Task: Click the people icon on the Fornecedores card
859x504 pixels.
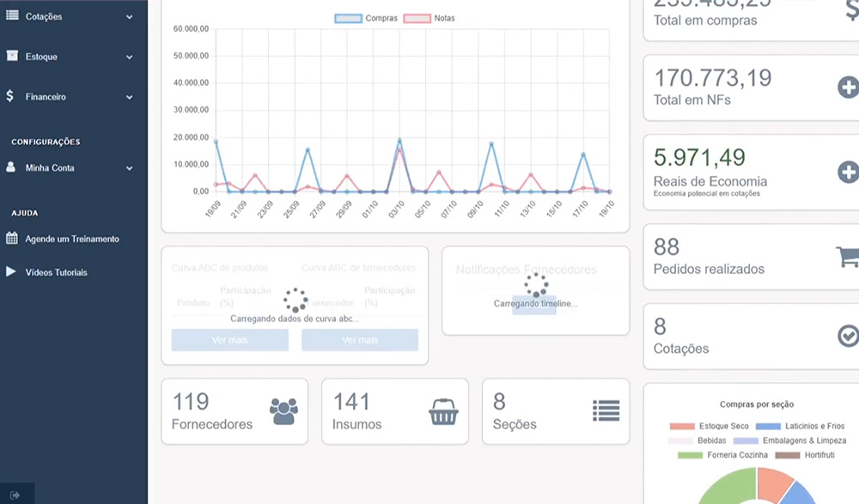Action: 283,411
